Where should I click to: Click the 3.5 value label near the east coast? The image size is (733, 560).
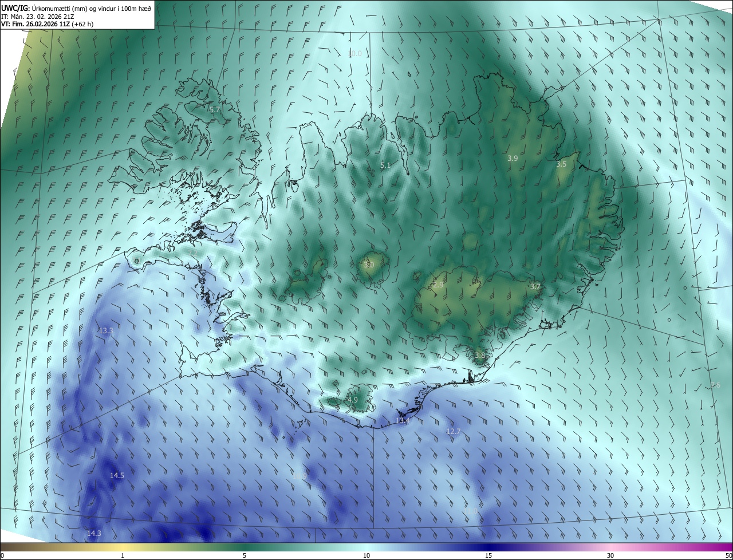(x=561, y=164)
